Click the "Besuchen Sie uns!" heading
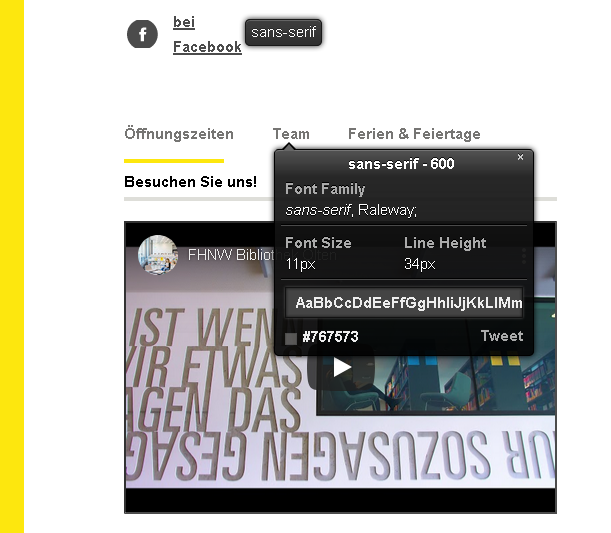The height and width of the screenshot is (533, 611). coord(191,182)
